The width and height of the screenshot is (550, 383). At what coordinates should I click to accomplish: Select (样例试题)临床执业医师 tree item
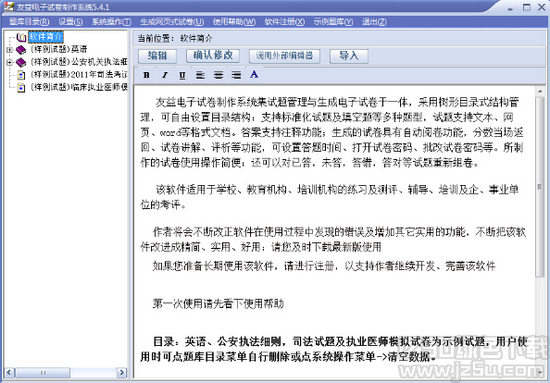click(x=79, y=87)
